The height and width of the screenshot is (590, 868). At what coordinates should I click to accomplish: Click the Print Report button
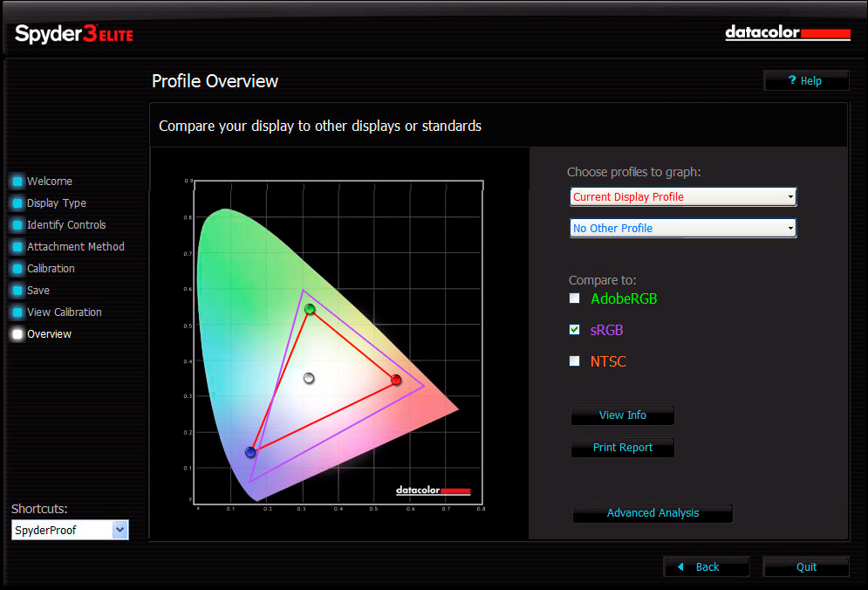(x=622, y=448)
